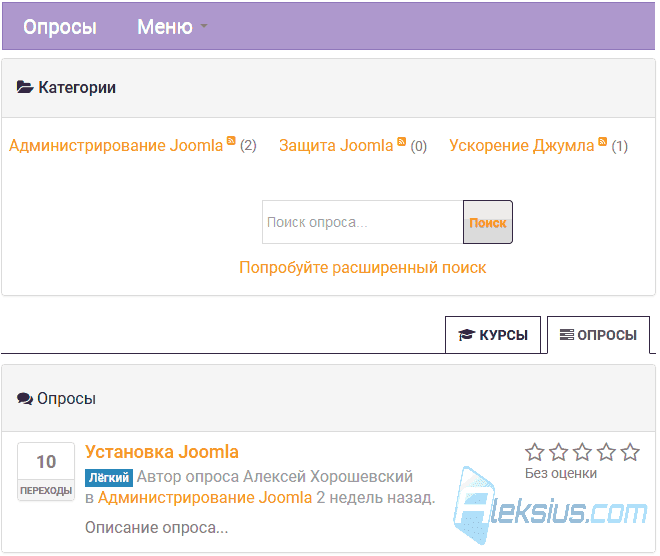Click the Лёгкий difficulty badge
Screen dimensions: 660x556
pyautogui.click(x=109, y=478)
